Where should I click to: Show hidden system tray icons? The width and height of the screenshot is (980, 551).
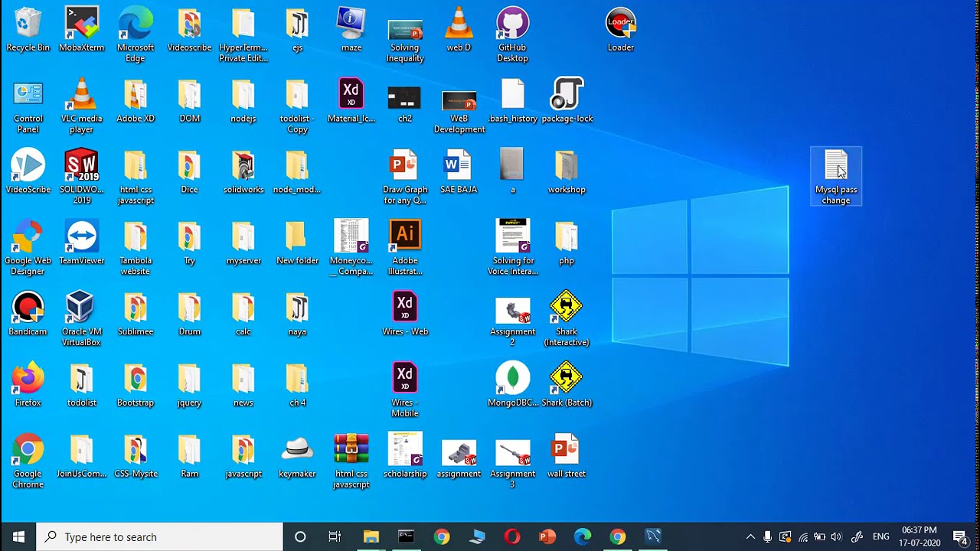click(750, 536)
